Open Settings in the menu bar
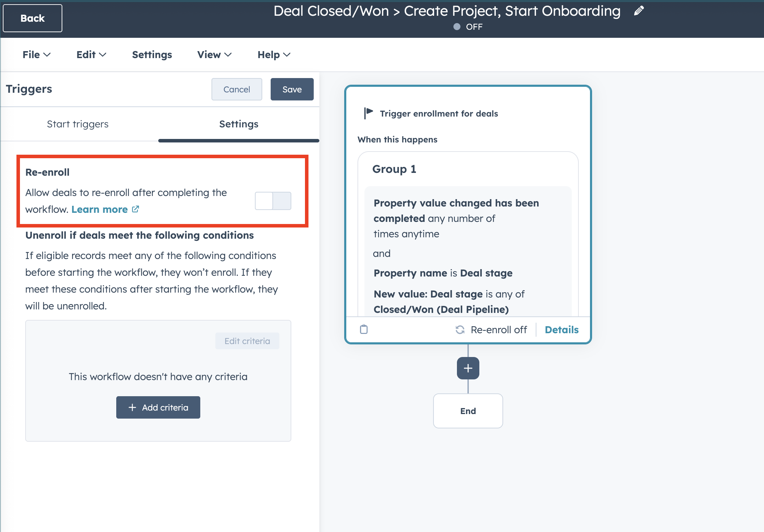 [x=152, y=55]
